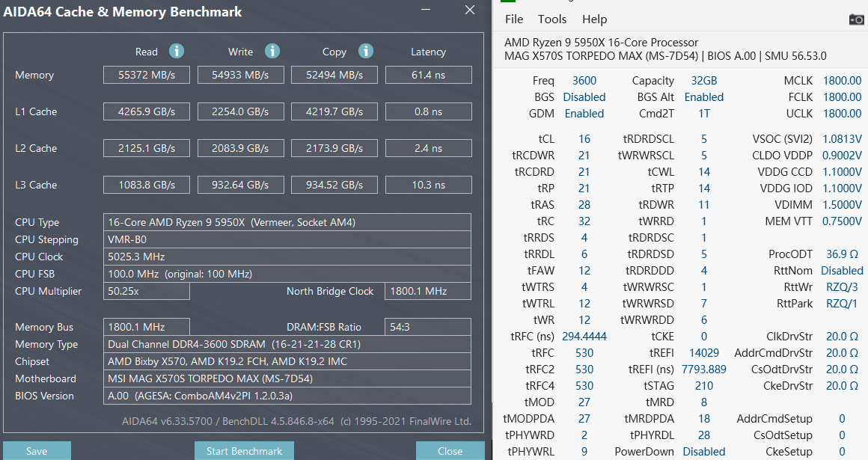Take a screenshot with the camera icon
Image resolution: width=868 pixels, height=460 pixels.
point(856,19)
